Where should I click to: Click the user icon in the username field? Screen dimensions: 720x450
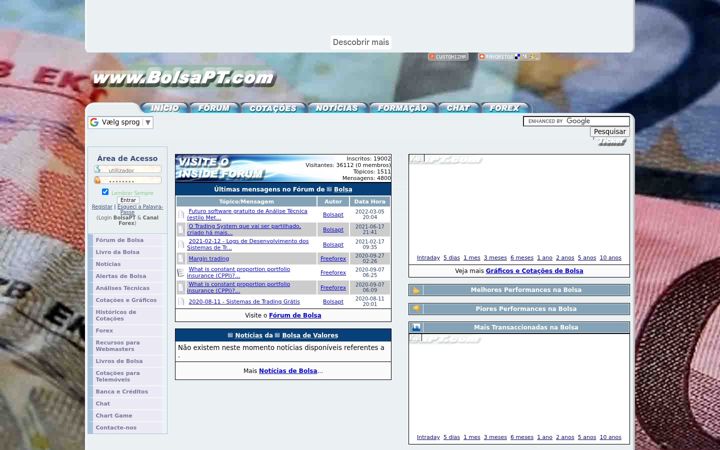[97, 169]
